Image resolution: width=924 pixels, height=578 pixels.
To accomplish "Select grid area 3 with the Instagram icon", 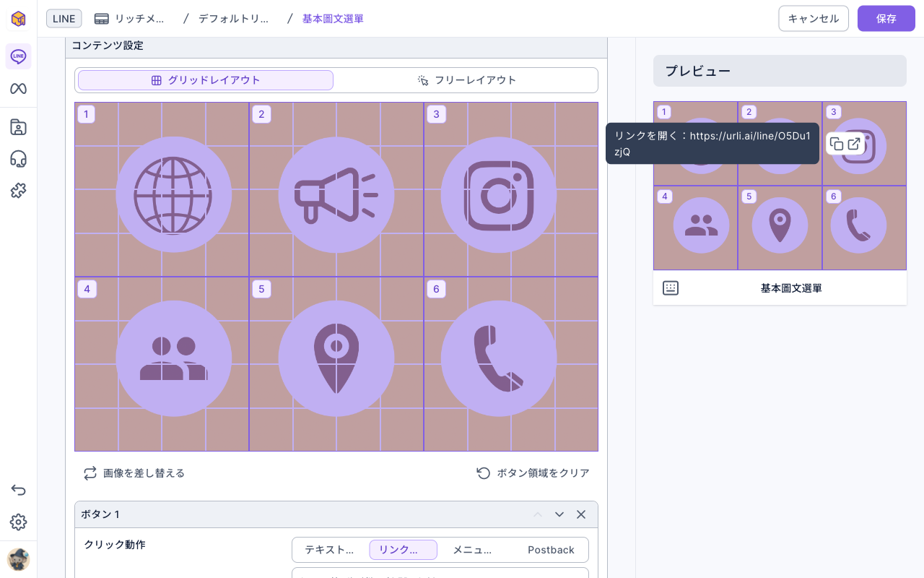I will [x=511, y=189].
